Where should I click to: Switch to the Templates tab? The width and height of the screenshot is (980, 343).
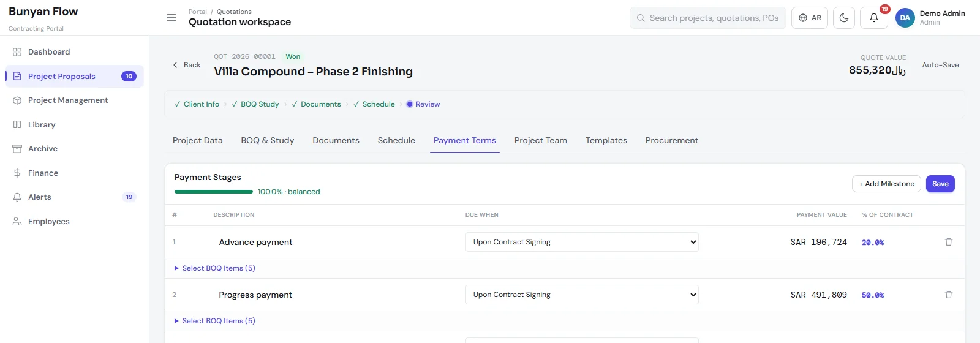(x=606, y=141)
